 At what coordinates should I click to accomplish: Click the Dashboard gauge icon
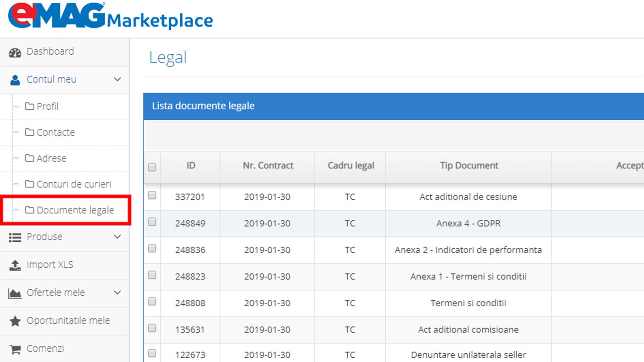[15, 52]
